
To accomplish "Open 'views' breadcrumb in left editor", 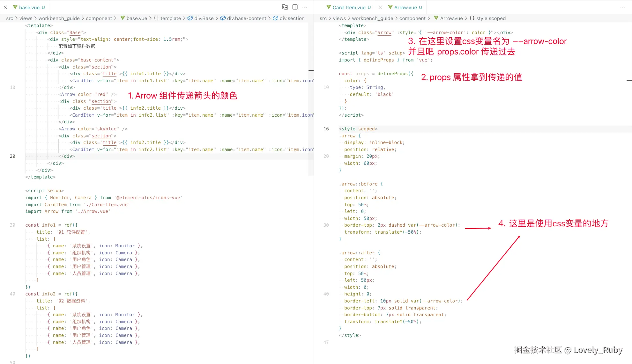I will 26,18.
